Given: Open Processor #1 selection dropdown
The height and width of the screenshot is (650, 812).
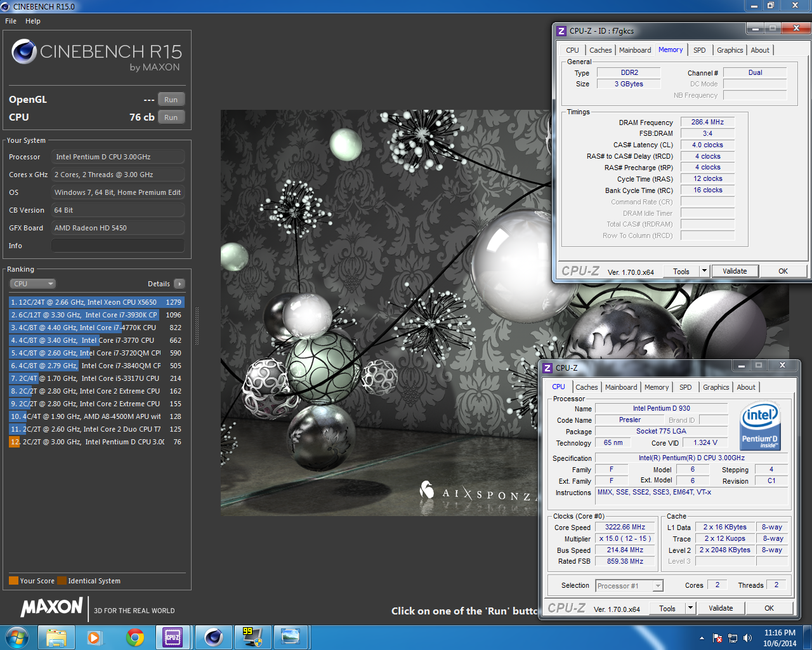Looking at the screenshot, I should point(629,586).
